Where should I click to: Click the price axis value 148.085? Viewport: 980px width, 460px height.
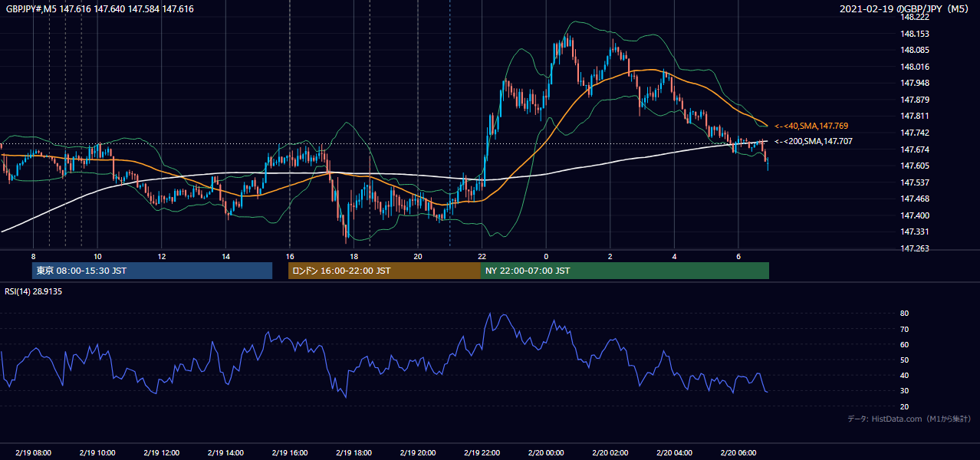(x=914, y=51)
